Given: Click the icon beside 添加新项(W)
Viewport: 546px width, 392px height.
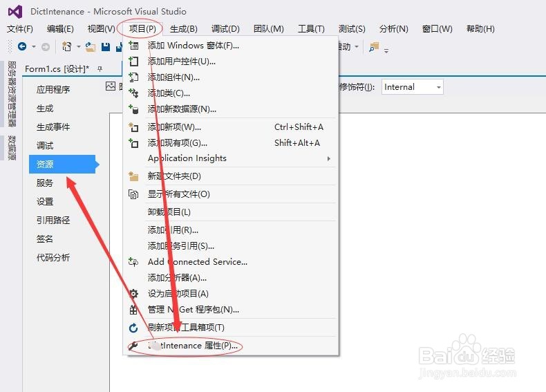Looking at the screenshot, I should point(133,127).
